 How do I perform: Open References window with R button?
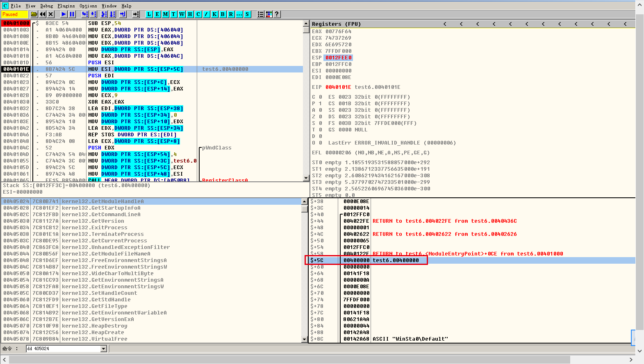tap(231, 14)
